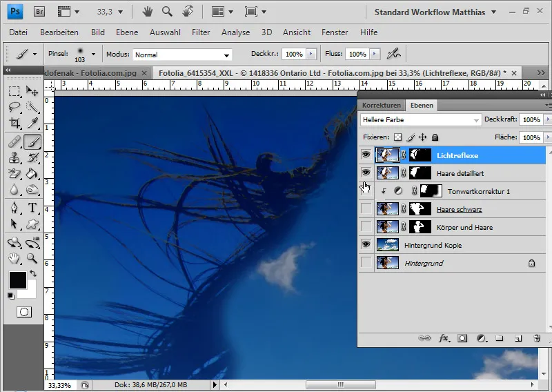Select the Eyedropper tool

32,123
